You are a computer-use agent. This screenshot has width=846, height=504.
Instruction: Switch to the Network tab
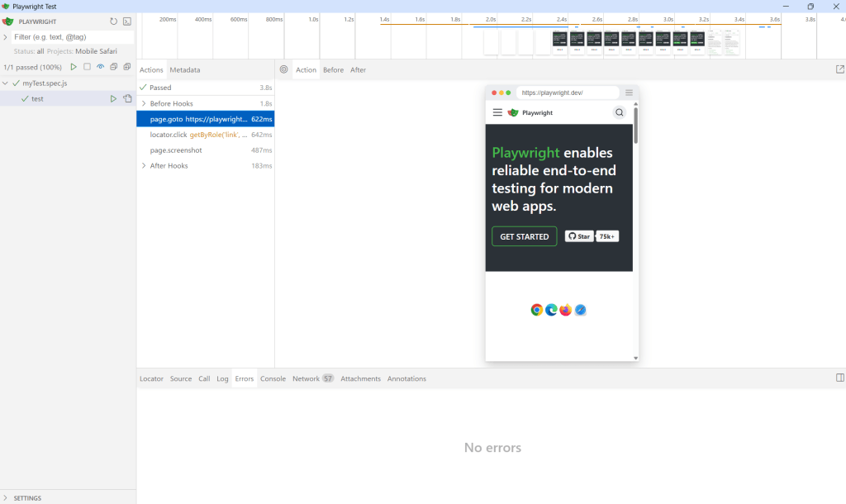click(x=306, y=378)
